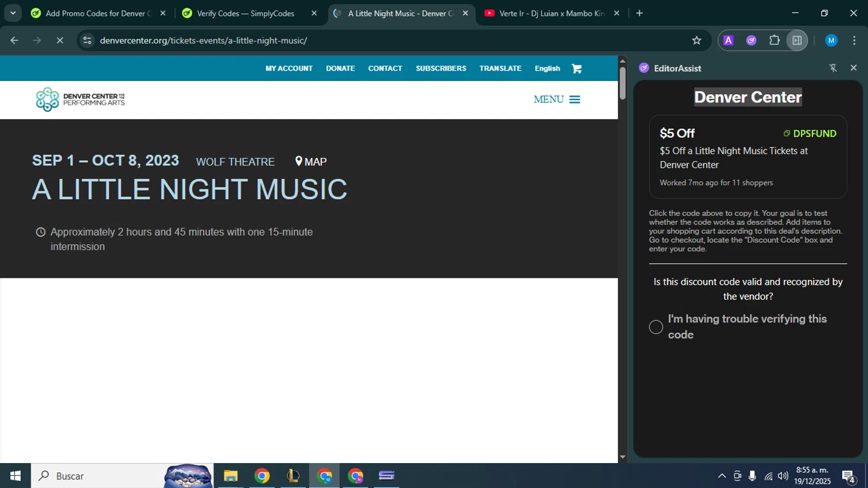The height and width of the screenshot is (488, 868).
Task: Open the purple A extension icon
Action: [x=729, y=41]
